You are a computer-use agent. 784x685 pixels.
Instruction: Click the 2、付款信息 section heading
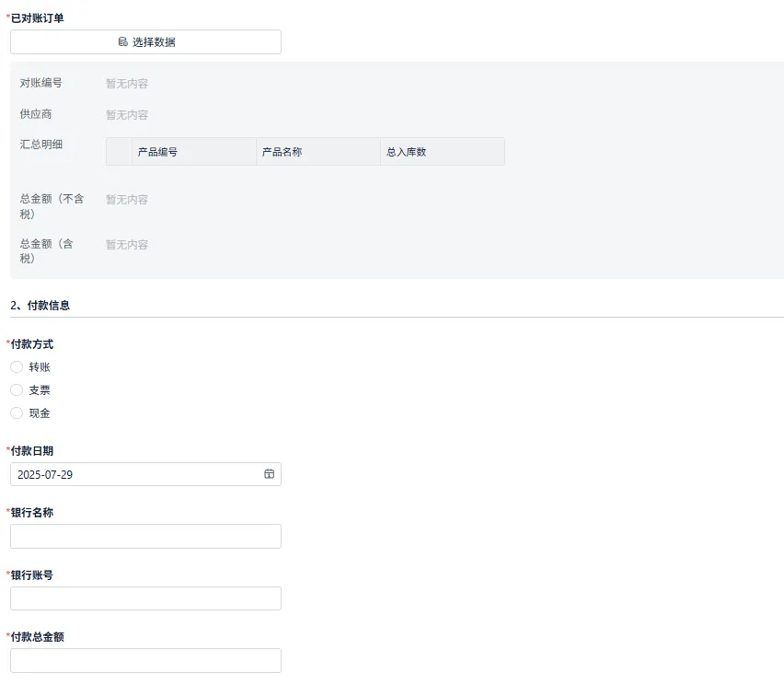pos(40,306)
